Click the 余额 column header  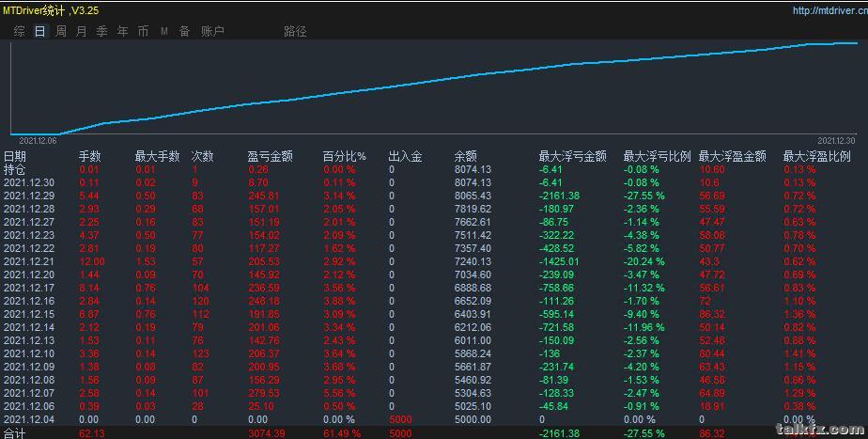click(x=465, y=156)
